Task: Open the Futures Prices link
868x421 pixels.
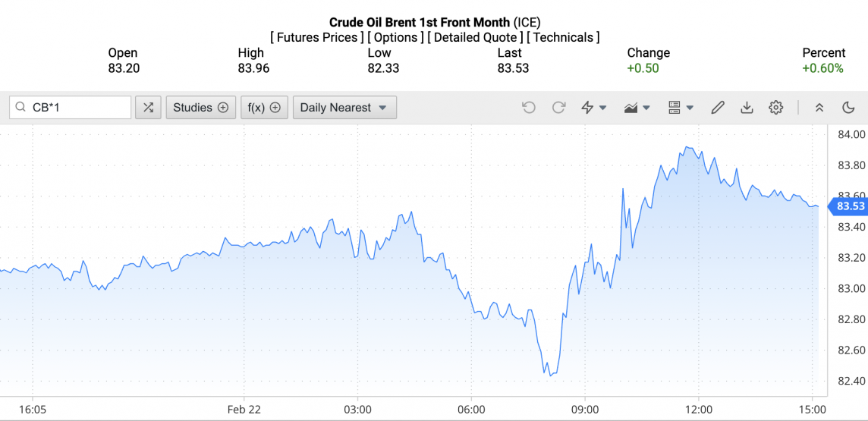Action: click(316, 37)
